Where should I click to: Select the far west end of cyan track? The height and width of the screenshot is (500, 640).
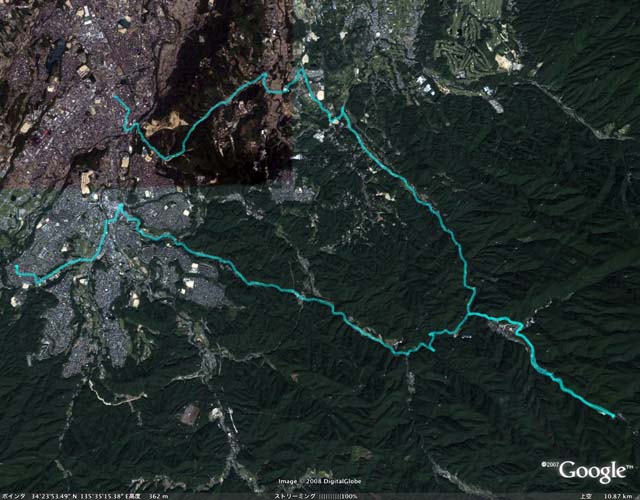16,267
